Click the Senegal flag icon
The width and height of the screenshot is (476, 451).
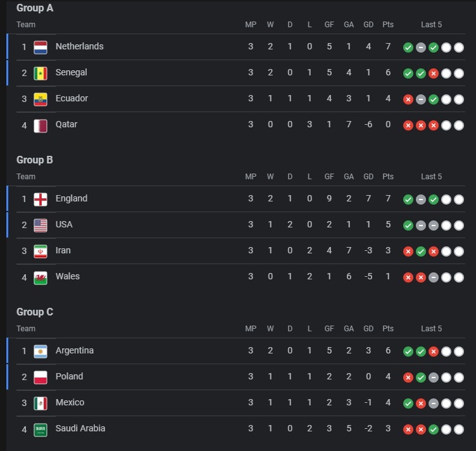tap(41, 73)
